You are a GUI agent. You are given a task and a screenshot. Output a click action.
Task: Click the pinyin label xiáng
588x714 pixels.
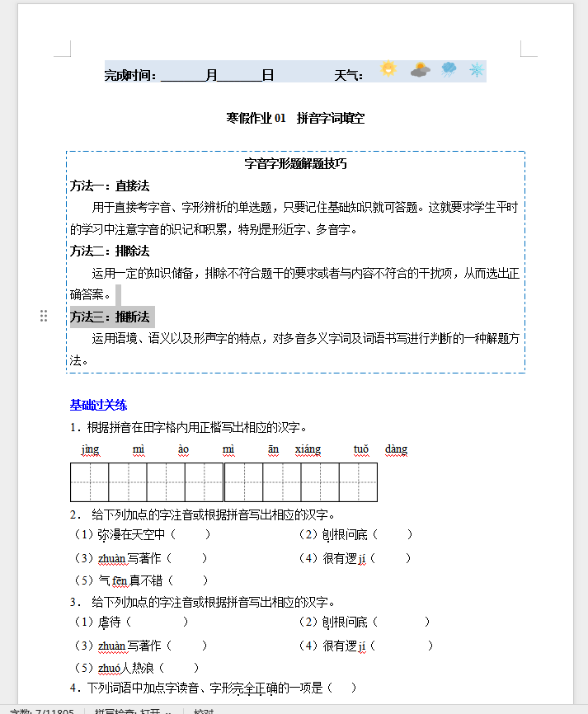tap(308, 449)
